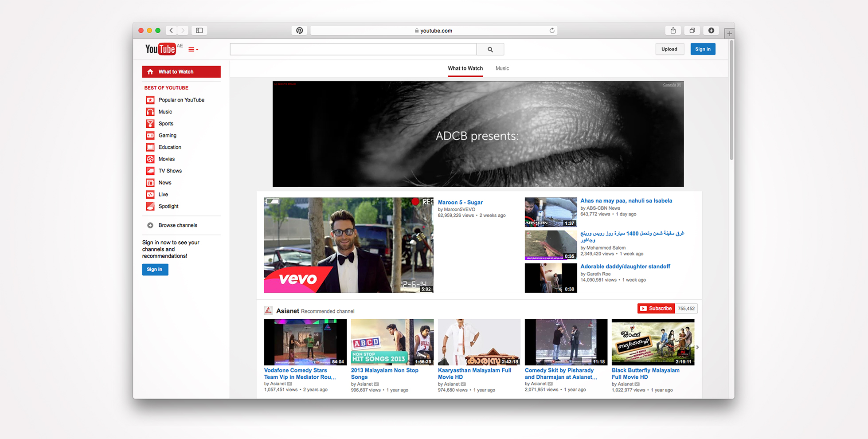This screenshot has width=868, height=439.
Task: Open the guide menu dropdown beside logo
Action: [193, 50]
